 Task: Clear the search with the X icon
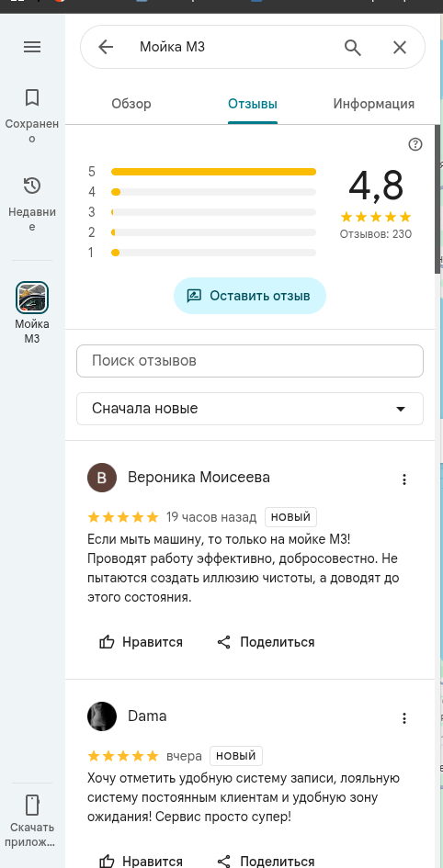coord(400,47)
